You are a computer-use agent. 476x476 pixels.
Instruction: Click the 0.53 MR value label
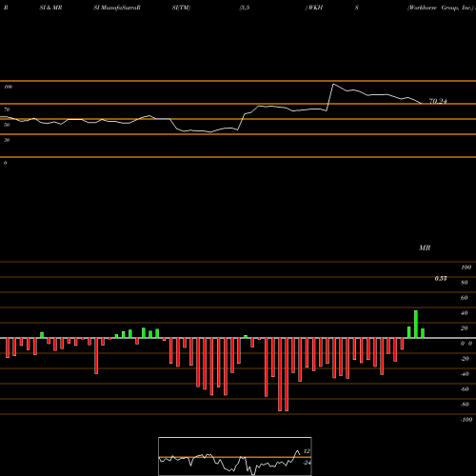(441, 279)
